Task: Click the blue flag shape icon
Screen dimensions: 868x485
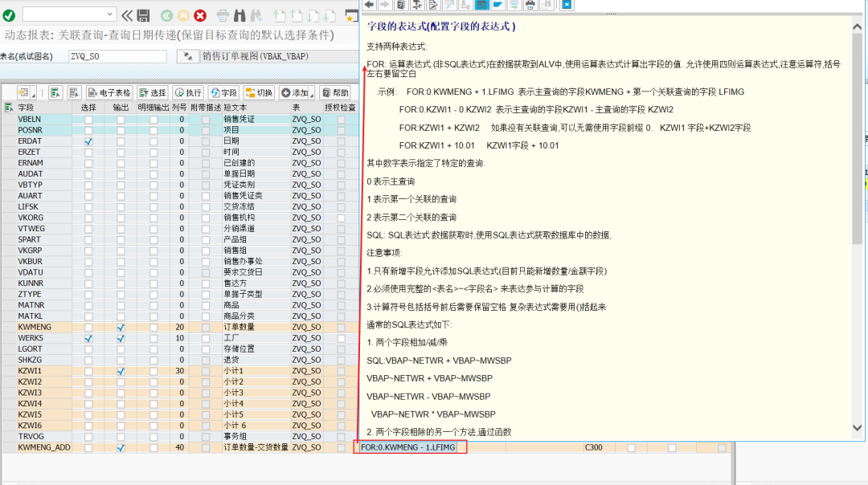Action: (497, 5)
